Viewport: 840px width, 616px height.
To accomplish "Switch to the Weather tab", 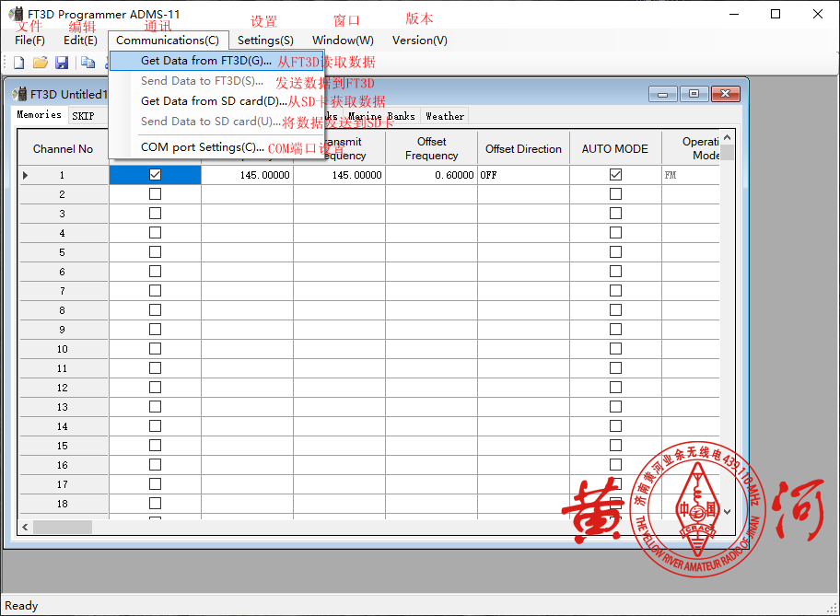I will [444, 116].
